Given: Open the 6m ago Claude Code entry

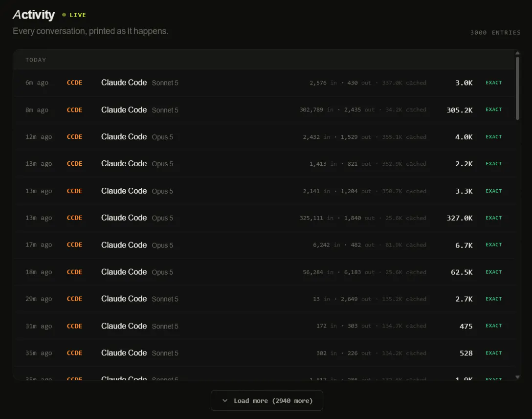Looking at the screenshot, I should click(x=264, y=83).
